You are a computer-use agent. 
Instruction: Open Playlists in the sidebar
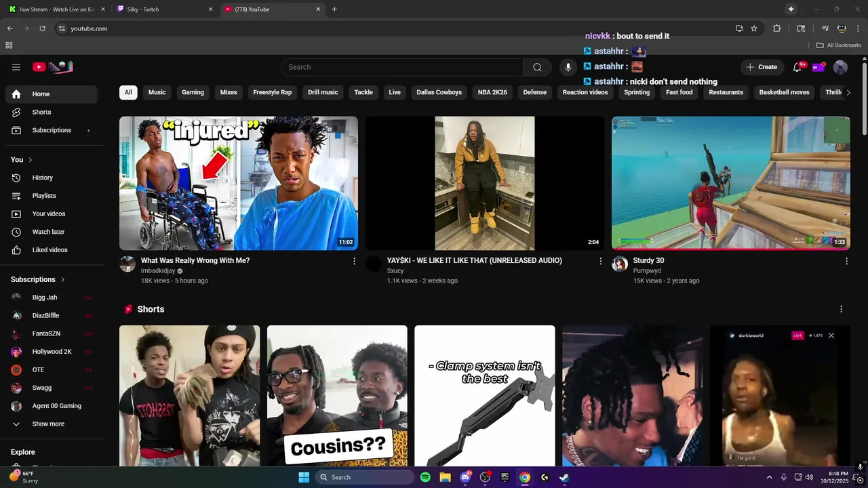(x=52, y=196)
